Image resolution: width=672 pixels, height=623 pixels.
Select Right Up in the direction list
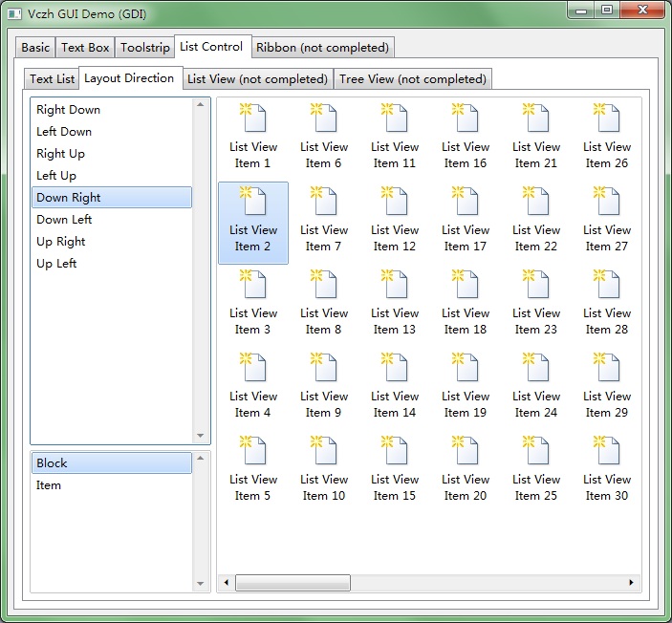pos(112,154)
